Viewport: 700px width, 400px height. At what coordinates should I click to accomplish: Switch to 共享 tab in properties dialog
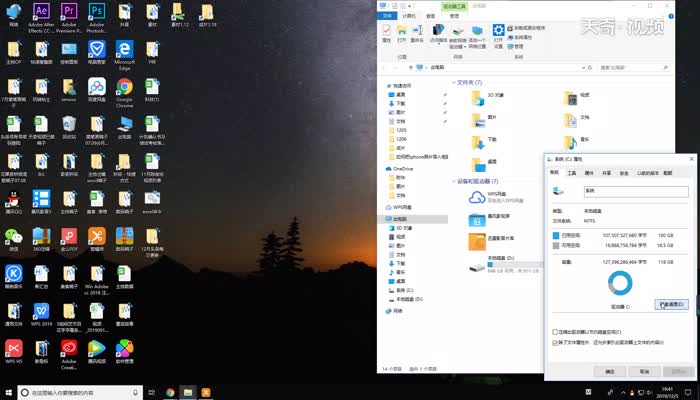pyautogui.click(x=606, y=173)
